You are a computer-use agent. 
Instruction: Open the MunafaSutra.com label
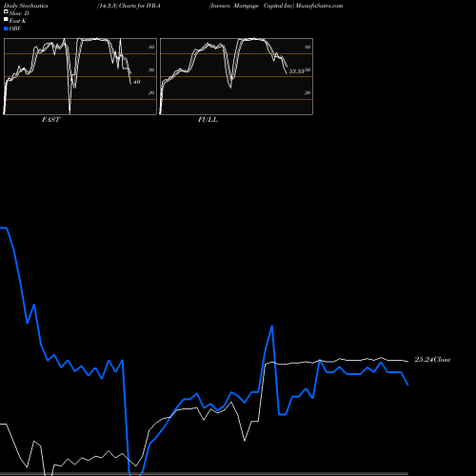tap(319, 6)
